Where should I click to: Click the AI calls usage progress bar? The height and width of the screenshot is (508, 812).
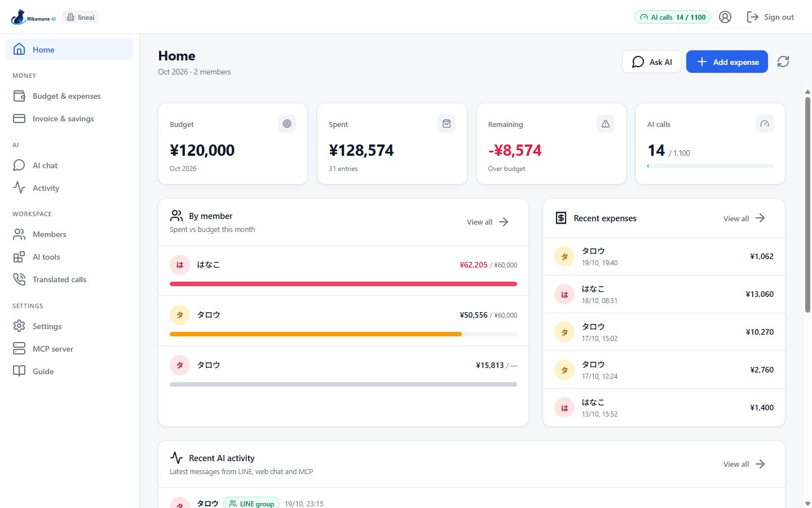point(710,166)
